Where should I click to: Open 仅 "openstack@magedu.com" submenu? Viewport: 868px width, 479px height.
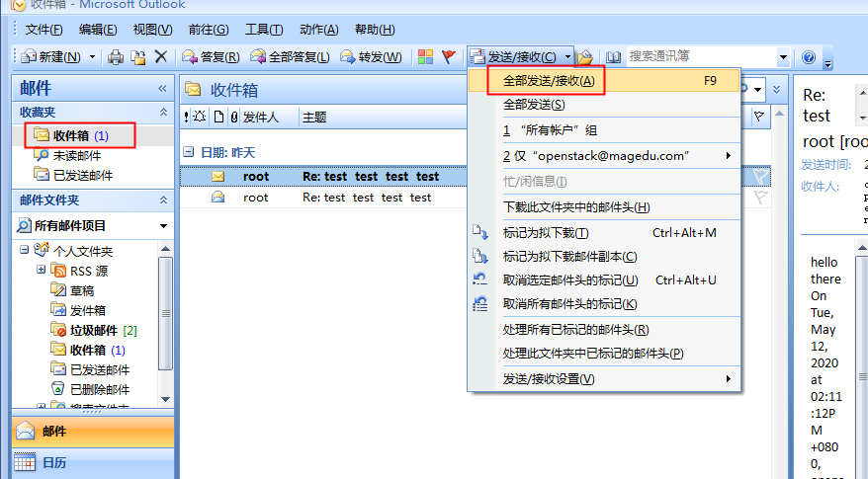pos(604,156)
